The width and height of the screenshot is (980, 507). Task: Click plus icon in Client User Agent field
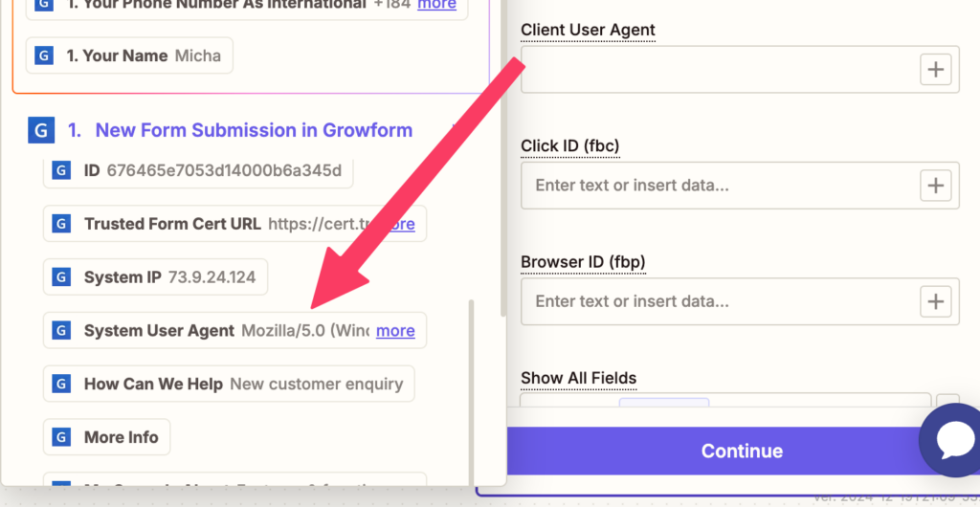[x=935, y=69]
